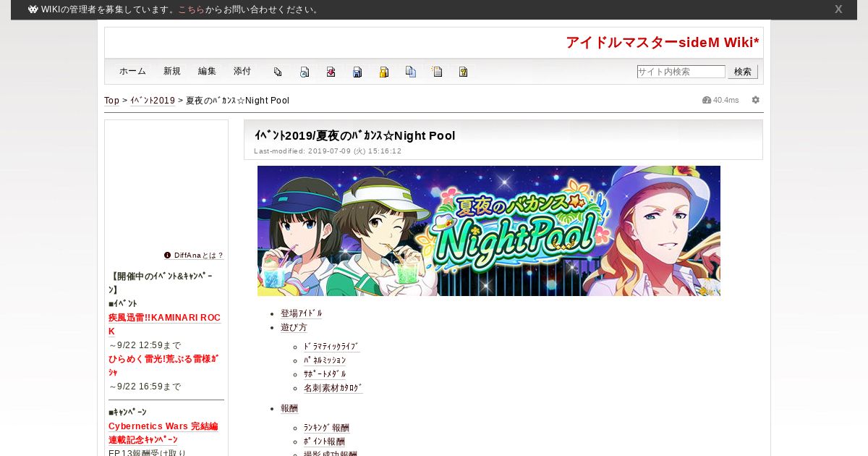Open Cybernetics Wars 完結編連載記念ｷｬﾝﾍﾟｰﾝ link
The image size is (868, 456).
coord(163,433)
